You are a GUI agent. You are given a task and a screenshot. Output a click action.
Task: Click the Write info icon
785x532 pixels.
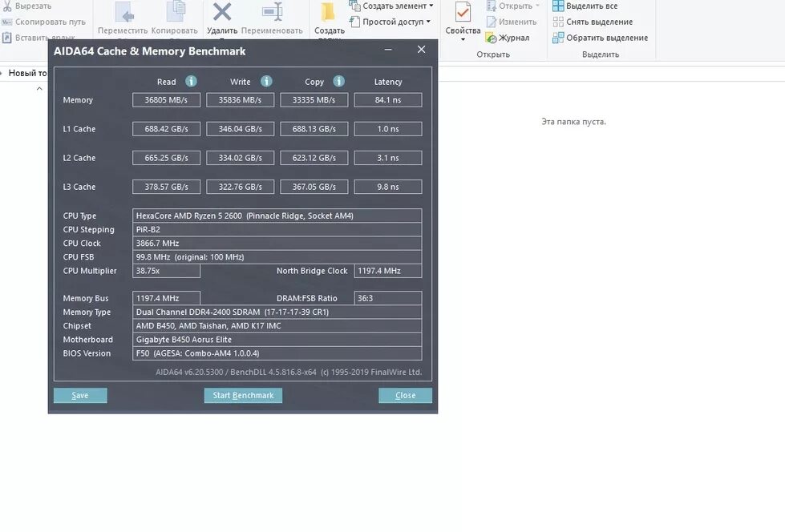click(266, 81)
